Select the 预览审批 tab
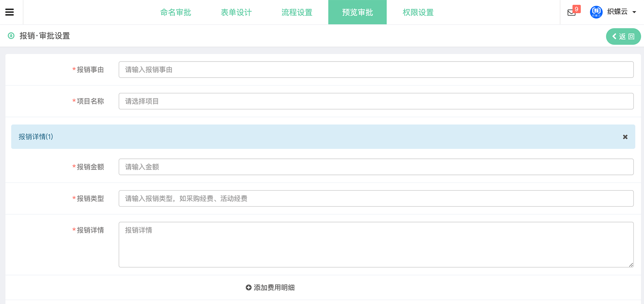 click(357, 12)
